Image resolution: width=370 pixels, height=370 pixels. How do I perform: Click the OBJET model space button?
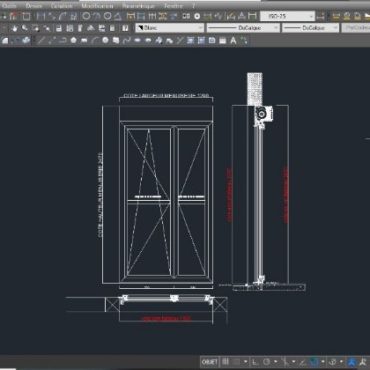click(x=210, y=362)
